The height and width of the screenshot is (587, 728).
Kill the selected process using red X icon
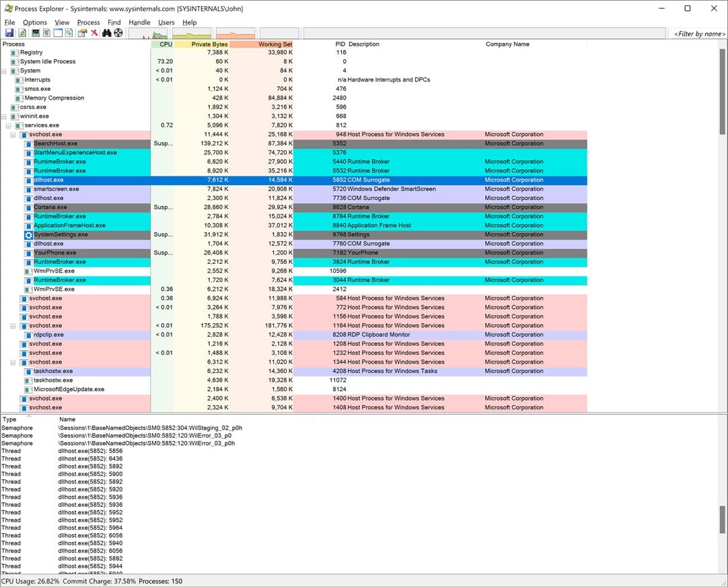coord(93,32)
